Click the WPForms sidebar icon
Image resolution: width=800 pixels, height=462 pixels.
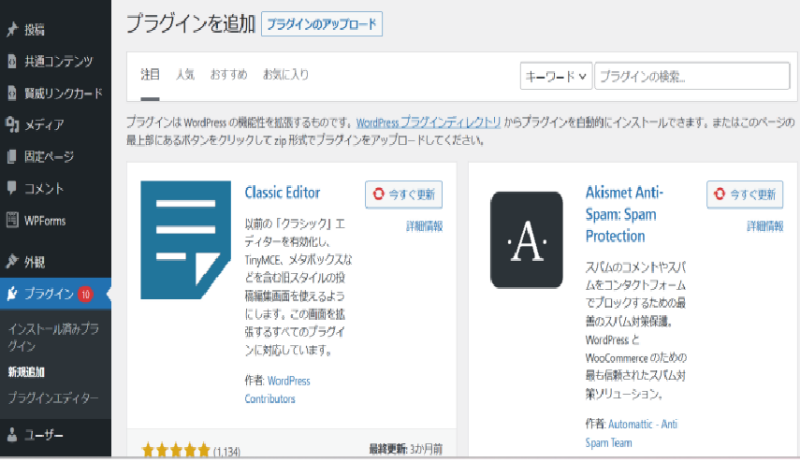(x=12, y=220)
